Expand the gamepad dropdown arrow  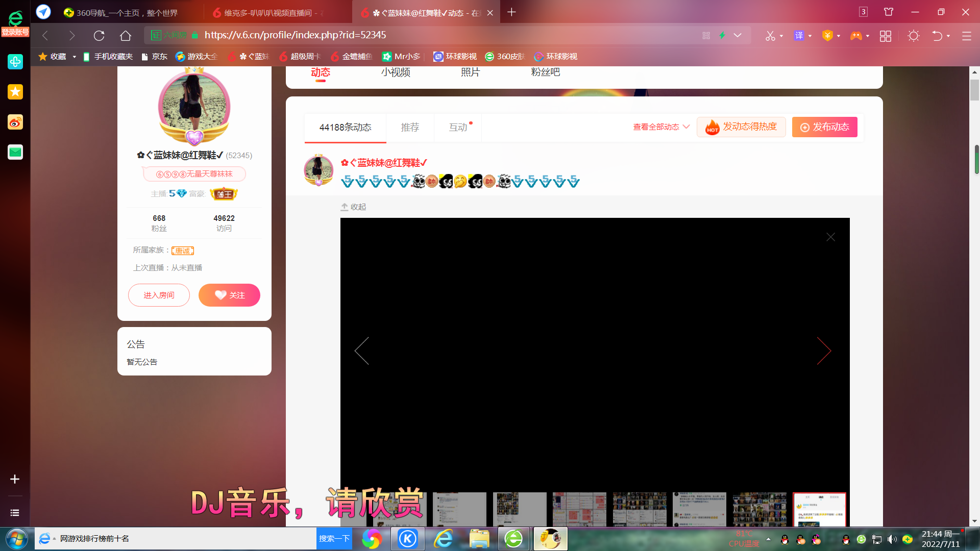coord(868,36)
